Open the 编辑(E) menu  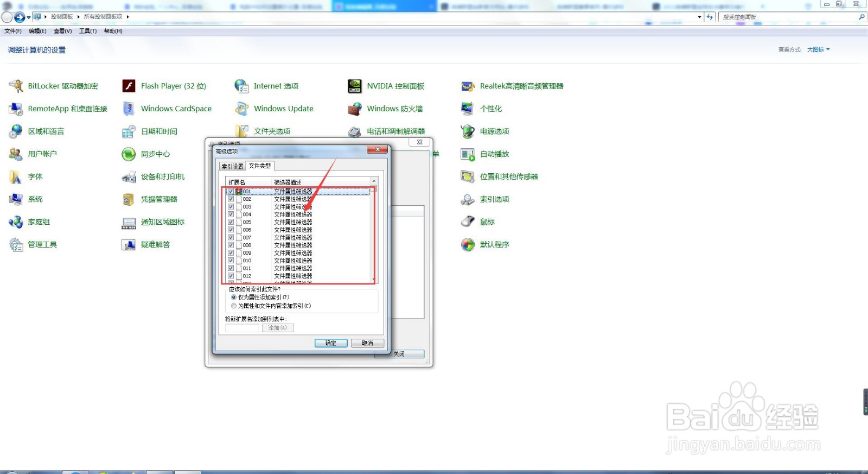coord(37,31)
